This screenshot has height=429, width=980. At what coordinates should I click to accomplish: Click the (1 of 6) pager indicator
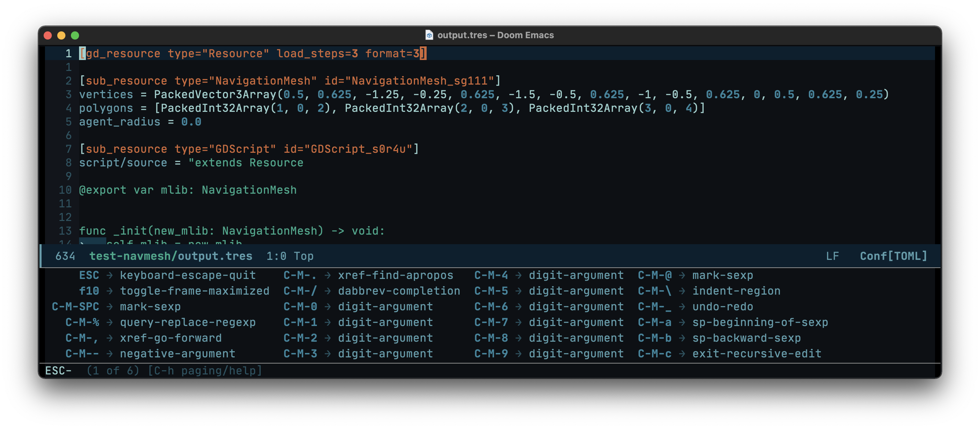click(113, 370)
